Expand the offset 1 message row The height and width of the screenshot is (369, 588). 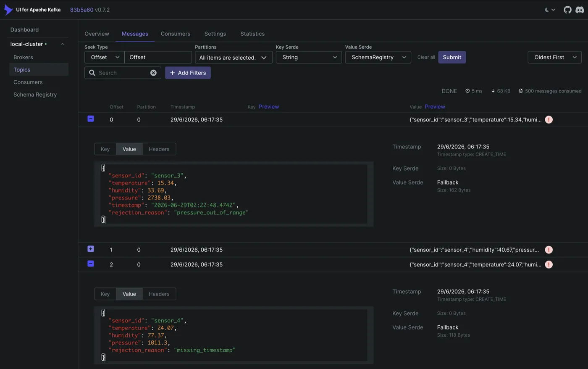click(x=90, y=249)
